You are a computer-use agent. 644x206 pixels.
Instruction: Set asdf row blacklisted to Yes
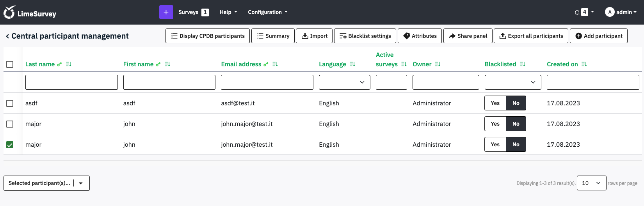(x=495, y=103)
